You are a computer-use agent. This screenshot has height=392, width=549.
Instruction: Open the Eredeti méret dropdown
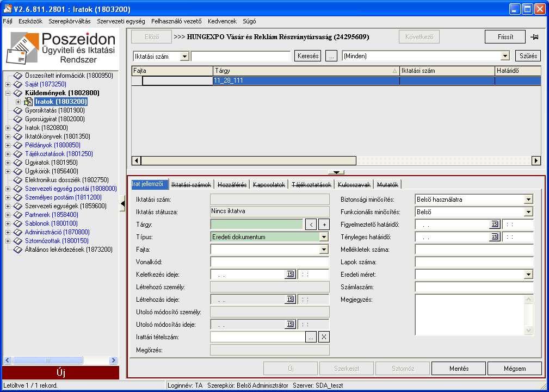pos(528,275)
